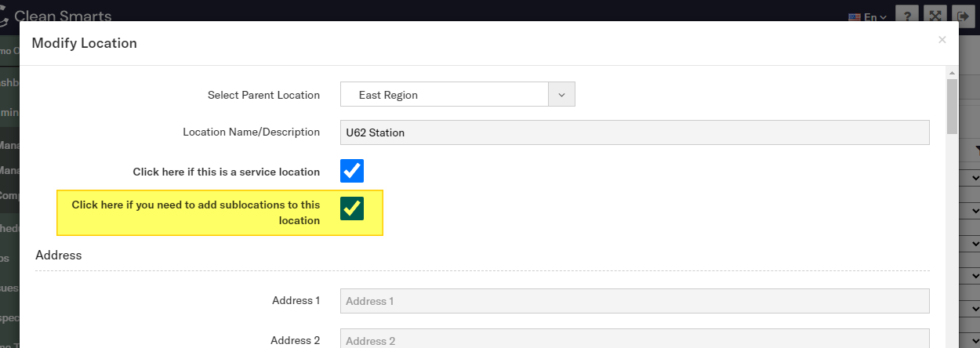Toggle fullscreen with the expand arrows icon

pyautogui.click(x=935, y=16)
